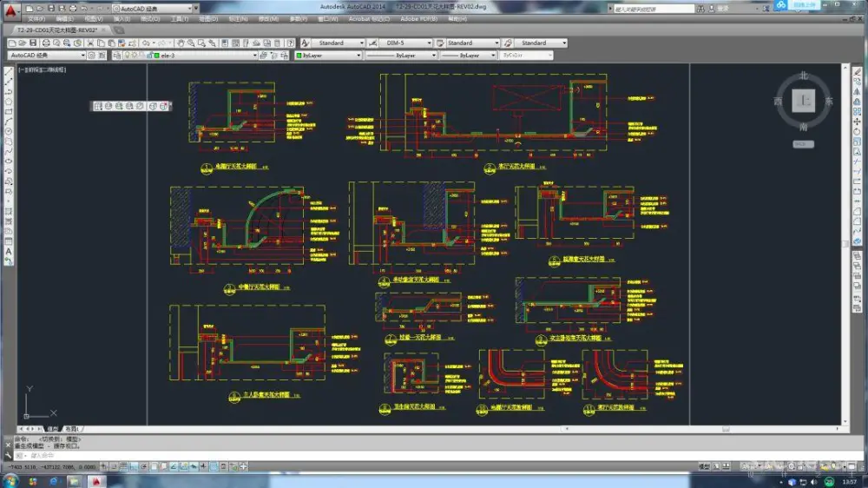Viewport: 868px width, 488px height.
Task: Click the 登录 sign-in button
Action: click(x=723, y=8)
